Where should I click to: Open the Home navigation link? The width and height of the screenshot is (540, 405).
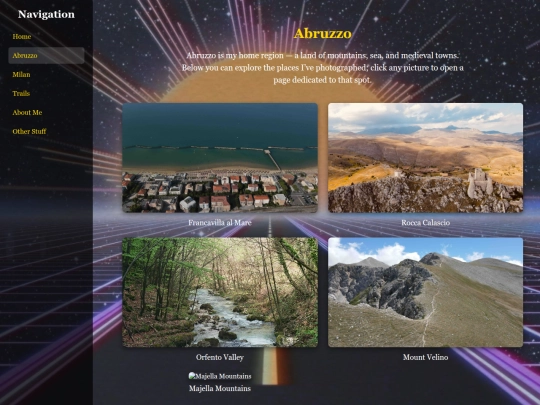tap(22, 37)
